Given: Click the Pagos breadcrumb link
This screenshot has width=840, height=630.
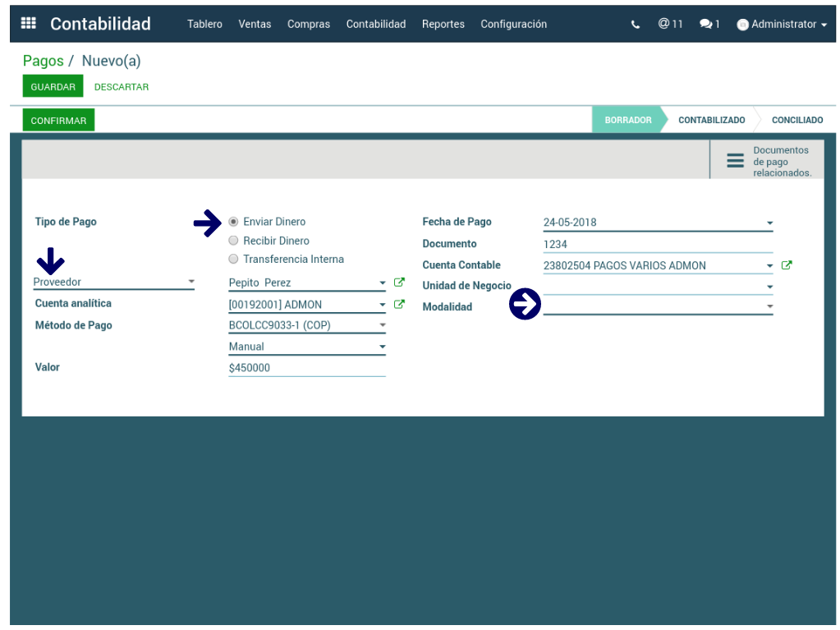Looking at the screenshot, I should pyautogui.click(x=43, y=61).
